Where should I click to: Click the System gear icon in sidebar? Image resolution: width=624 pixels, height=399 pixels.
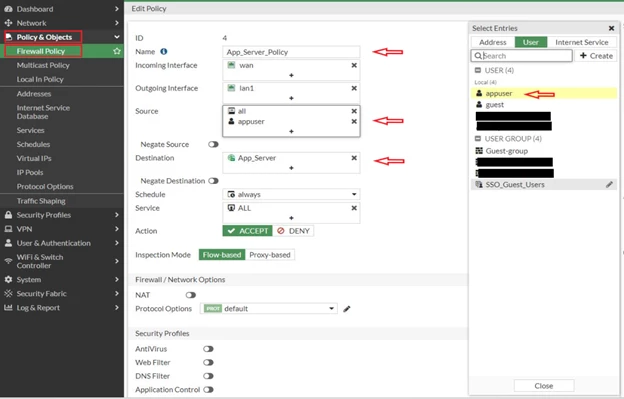click(x=8, y=280)
